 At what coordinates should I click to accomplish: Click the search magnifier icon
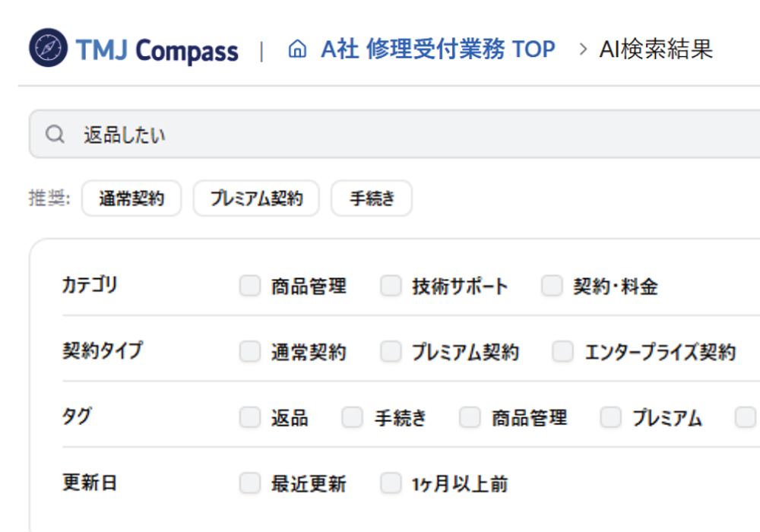pos(55,135)
